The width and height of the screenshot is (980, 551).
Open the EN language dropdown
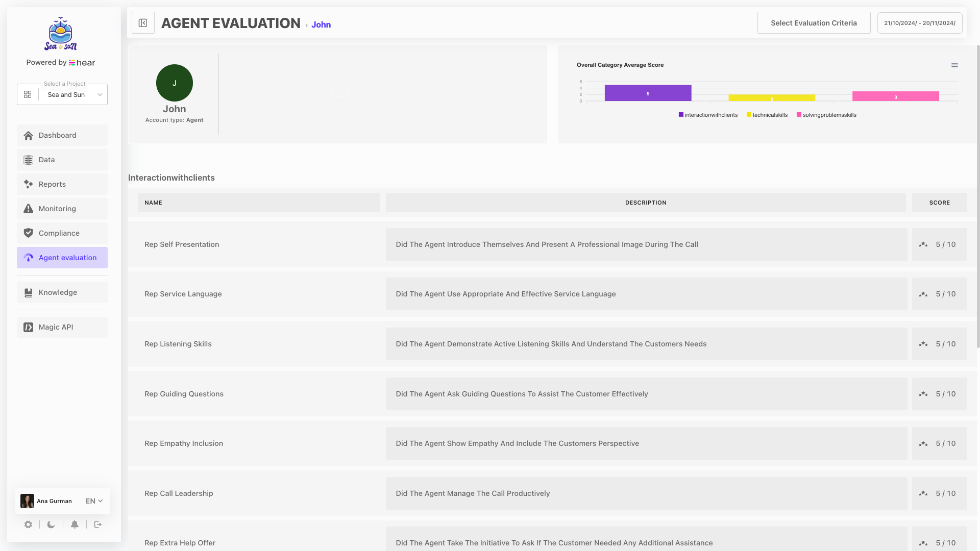click(x=94, y=501)
